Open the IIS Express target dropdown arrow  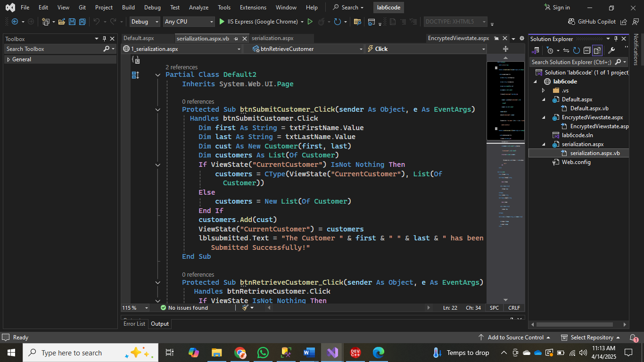pyautogui.click(x=302, y=22)
